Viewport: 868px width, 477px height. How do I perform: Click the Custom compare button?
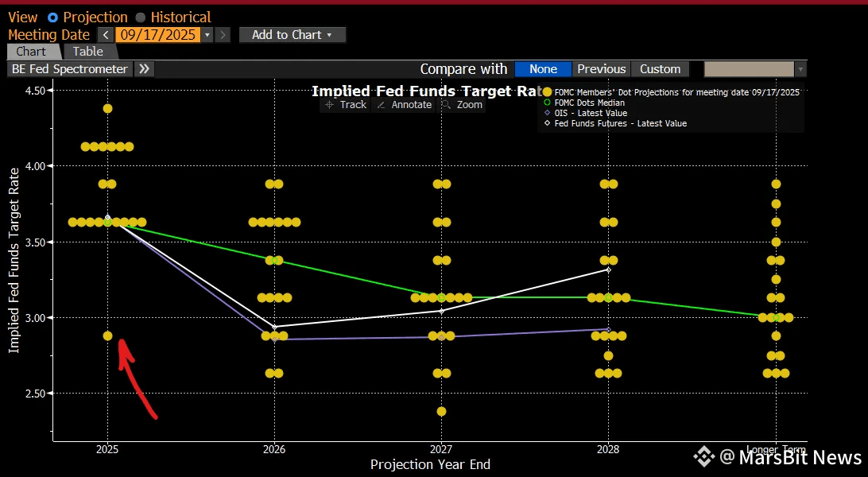click(x=660, y=69)
